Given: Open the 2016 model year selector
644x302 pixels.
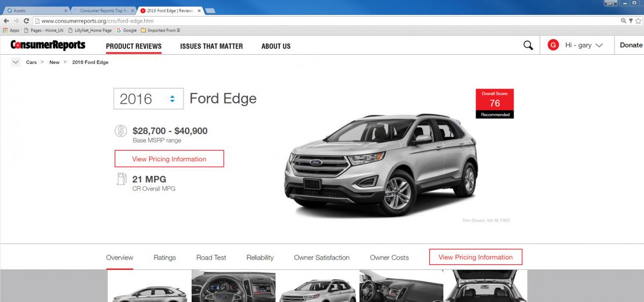Looking at the screenshot, I should click(148, 99).
